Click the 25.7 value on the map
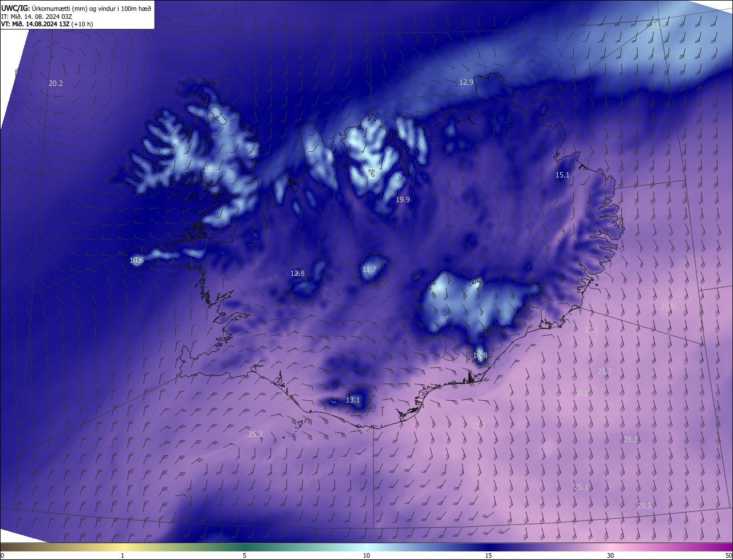The width and height of the screenshot is (733, 560). 605,372
